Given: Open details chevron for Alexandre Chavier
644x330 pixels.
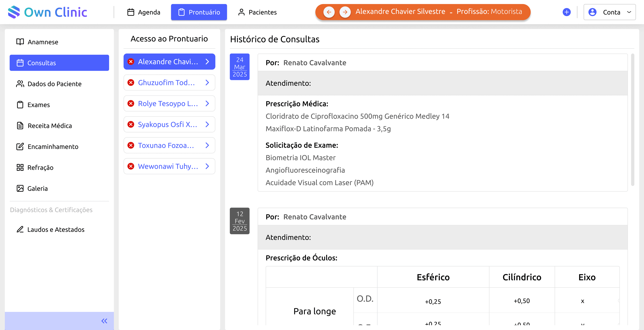Looking at the screenshot, I should click(207, 62).
